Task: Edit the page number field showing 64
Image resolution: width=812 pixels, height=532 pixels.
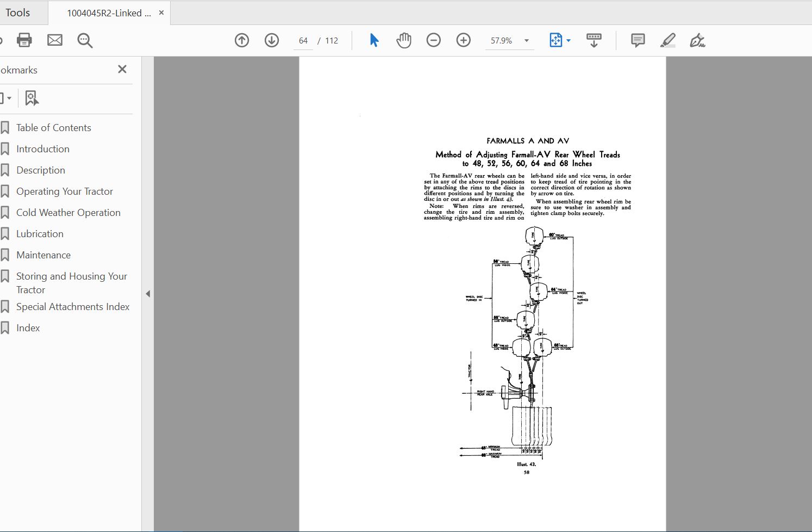Action: point(303,40)
